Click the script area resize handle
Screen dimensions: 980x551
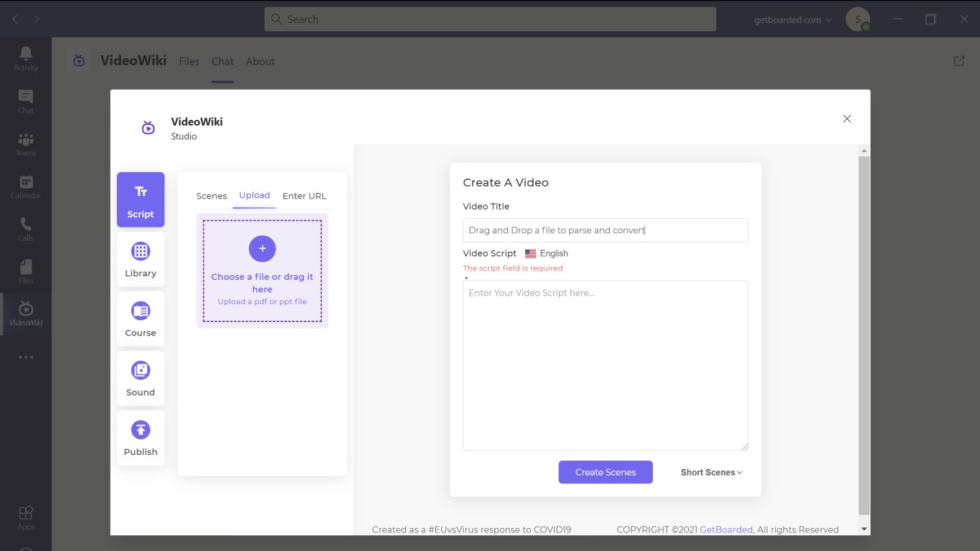(744, 446)
